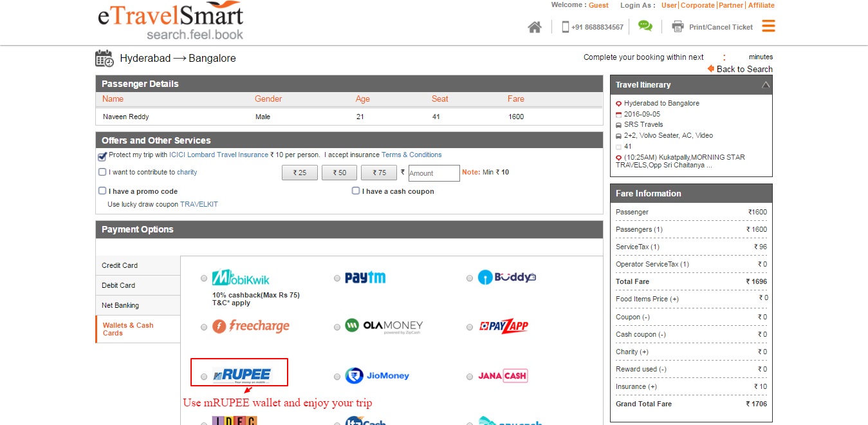This screenshot has width=868, height=425.
Task: Click the charity Amount input field
Action: (434, 173)
